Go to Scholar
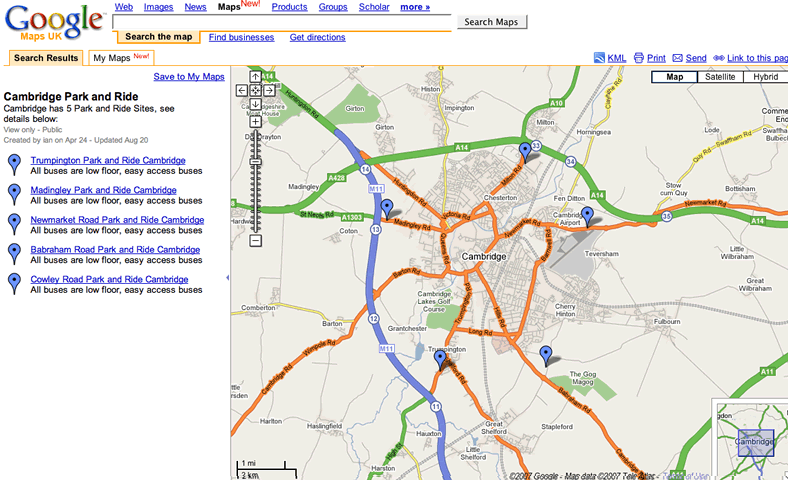The image size is (788, 480). [x=374, y=7]
